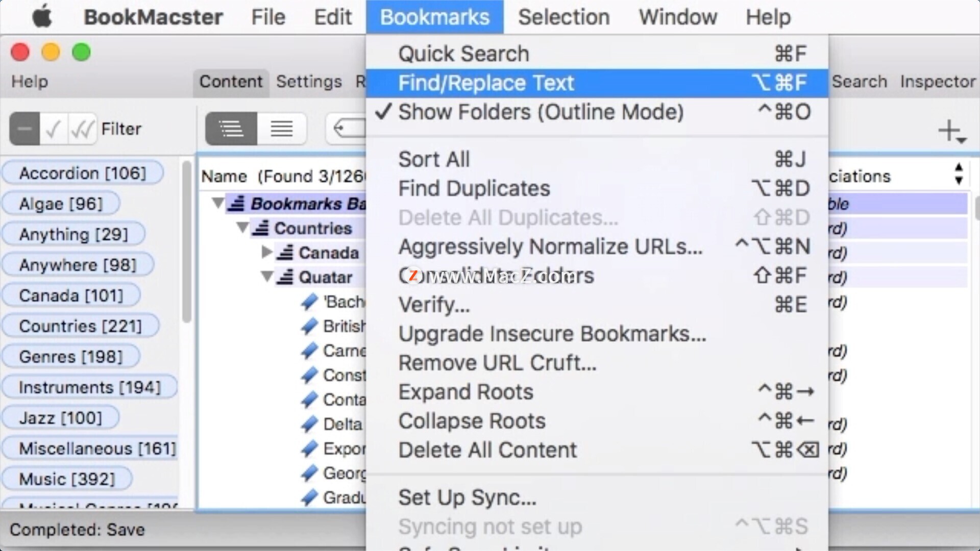Screen dimensions: 980x551
Task: Toggle the double-checkmark filter mode
Action: point(82,129)
